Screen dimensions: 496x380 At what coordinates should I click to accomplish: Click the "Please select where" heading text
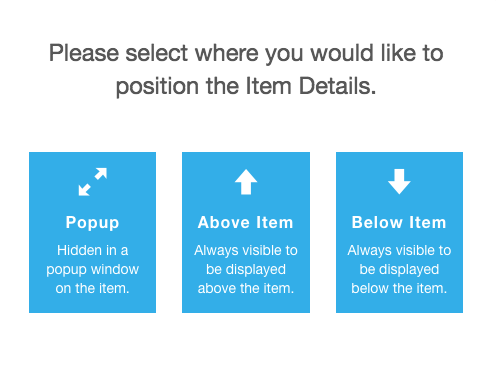pyautogui.click(x=153, y=54)
